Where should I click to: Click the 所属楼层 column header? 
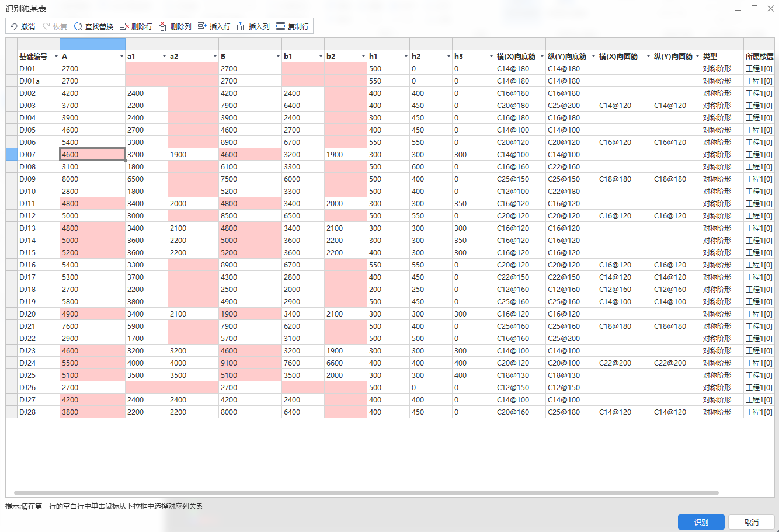[x=759, y=57]
